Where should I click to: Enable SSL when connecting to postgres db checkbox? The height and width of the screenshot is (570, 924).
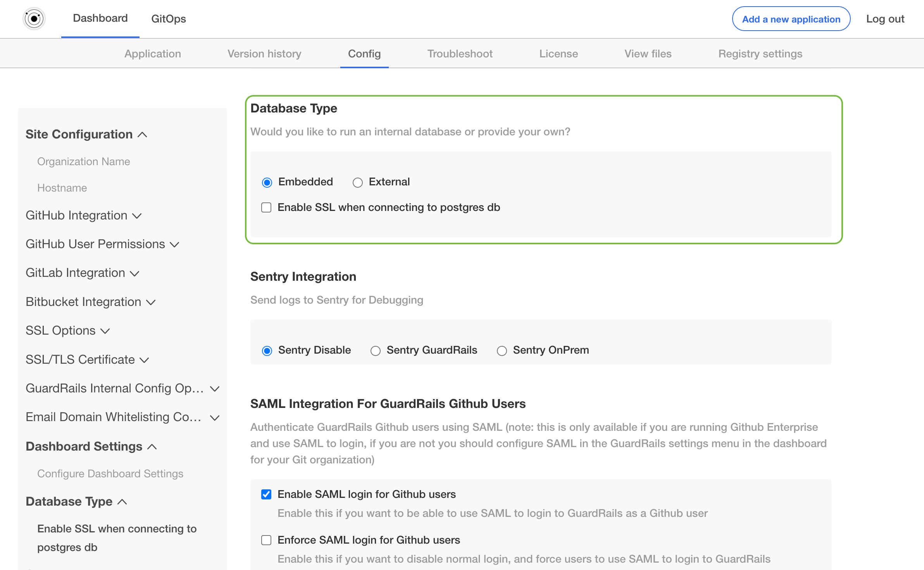click(x=266, y=207)
